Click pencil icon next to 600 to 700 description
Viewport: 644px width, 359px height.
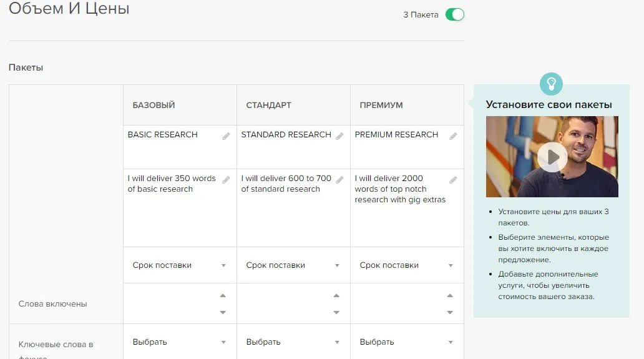click(339, 180)
